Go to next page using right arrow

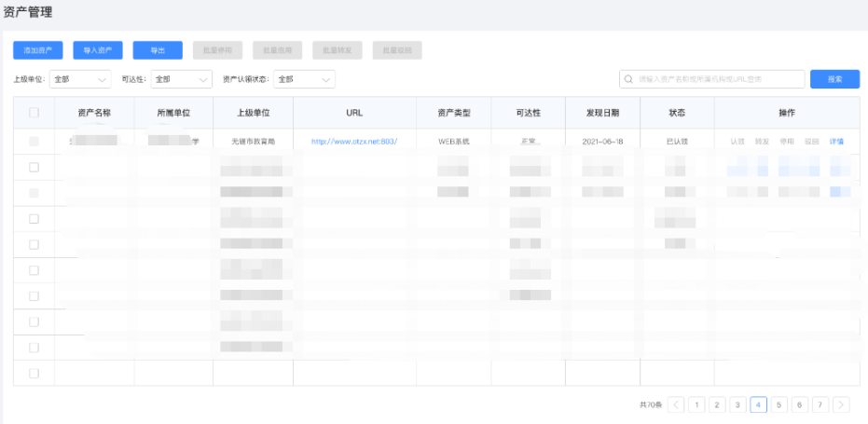click(841, 404)
